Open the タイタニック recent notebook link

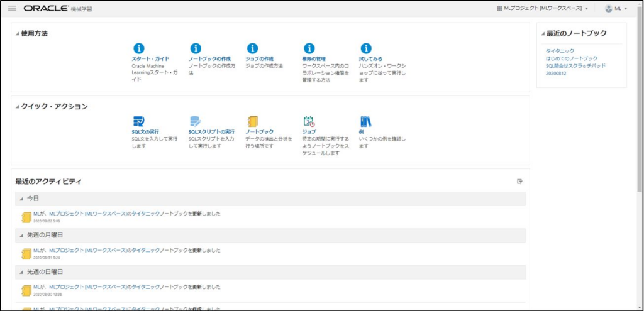click(x=558, y=50)
